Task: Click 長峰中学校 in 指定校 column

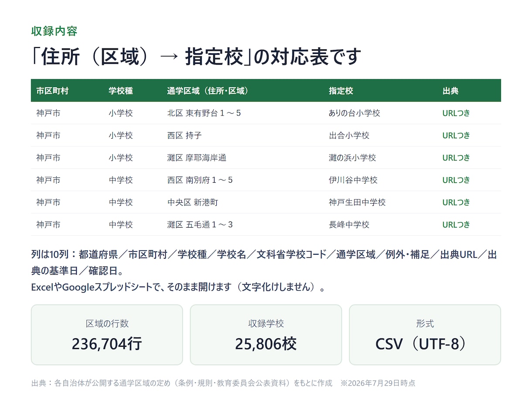Action: [x=349, y=225]
